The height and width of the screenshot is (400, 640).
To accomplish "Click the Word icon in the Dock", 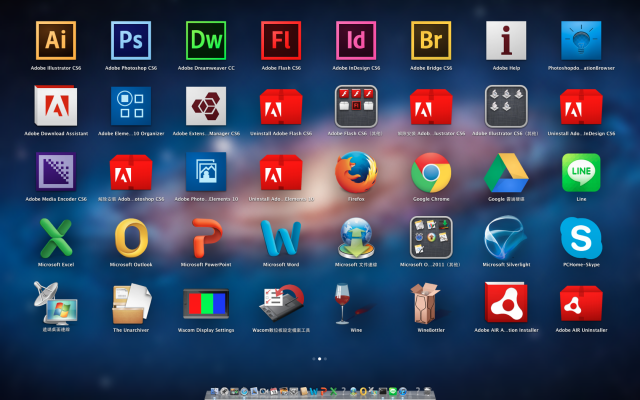I will (x=313, y=391).
